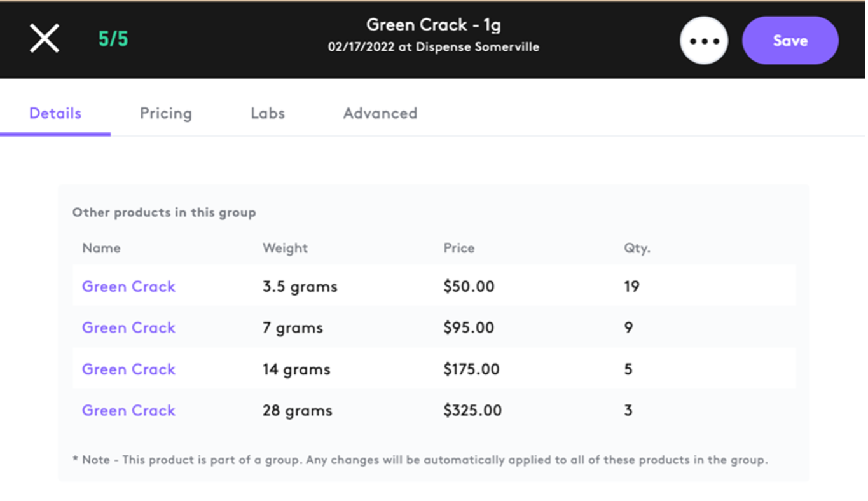Open the Green Crack 28 grams product link
The width and height of the screenshot is (868, 501).
point(128,410)
